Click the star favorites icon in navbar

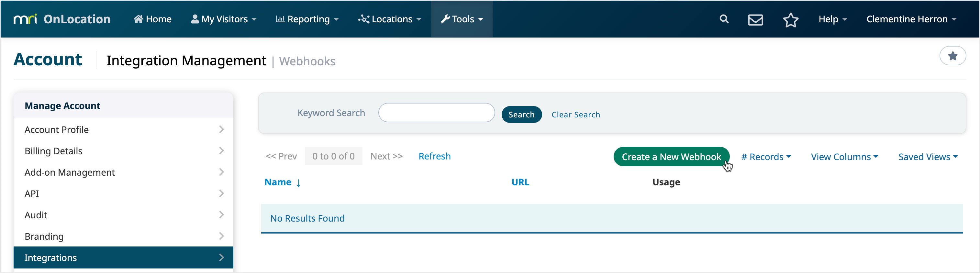pos(791,19)
